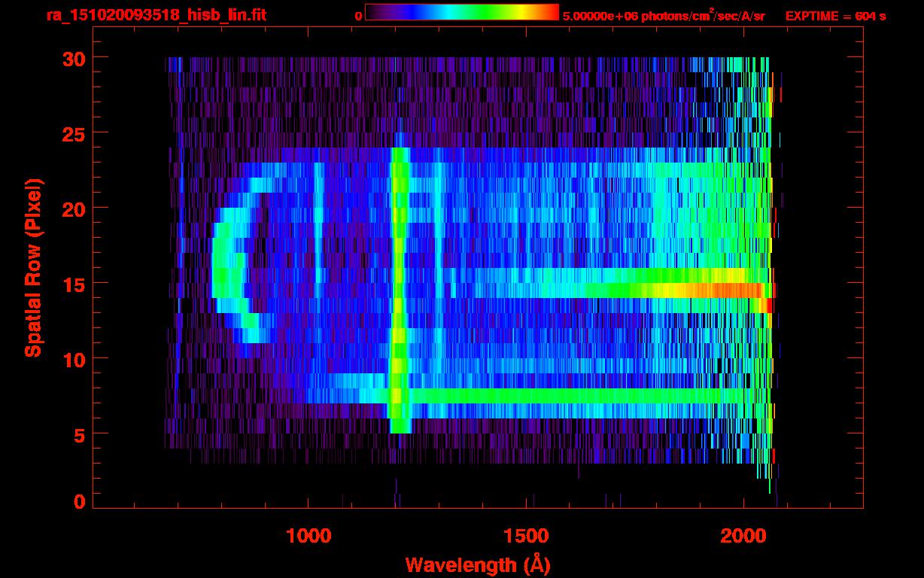
Task: Click the color bar minimum value 0
Action: click(x=358, y=16)
